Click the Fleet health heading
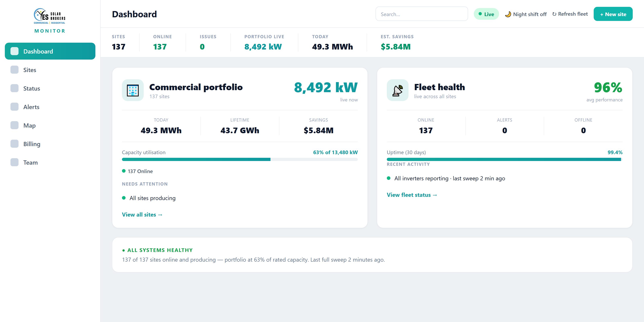Screen dimensions: 644x322 [x=440, y=87]
